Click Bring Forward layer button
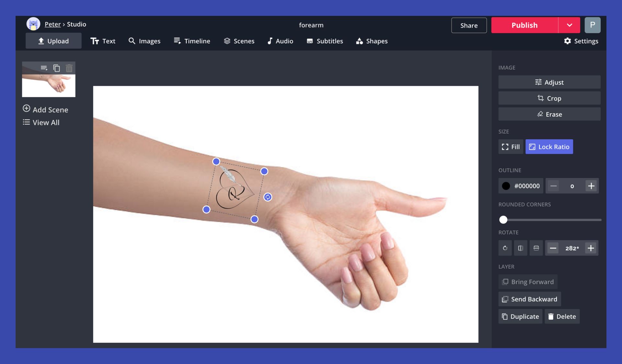622x364 pixels. [527, 282]
